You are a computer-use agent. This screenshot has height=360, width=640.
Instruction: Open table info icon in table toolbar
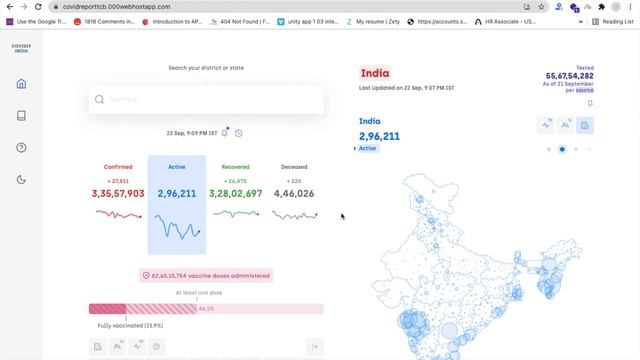pyautogui.click(x=156, y=347)
